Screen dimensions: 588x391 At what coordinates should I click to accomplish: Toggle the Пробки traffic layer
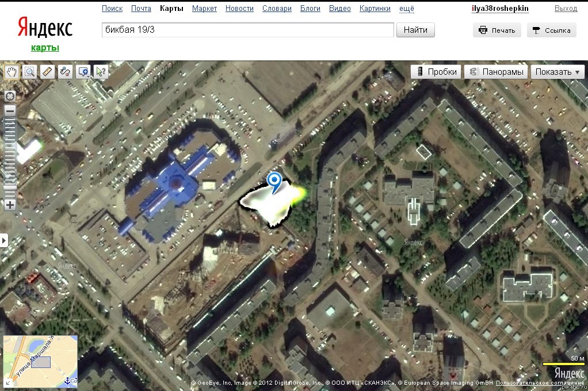pos(436,72)
